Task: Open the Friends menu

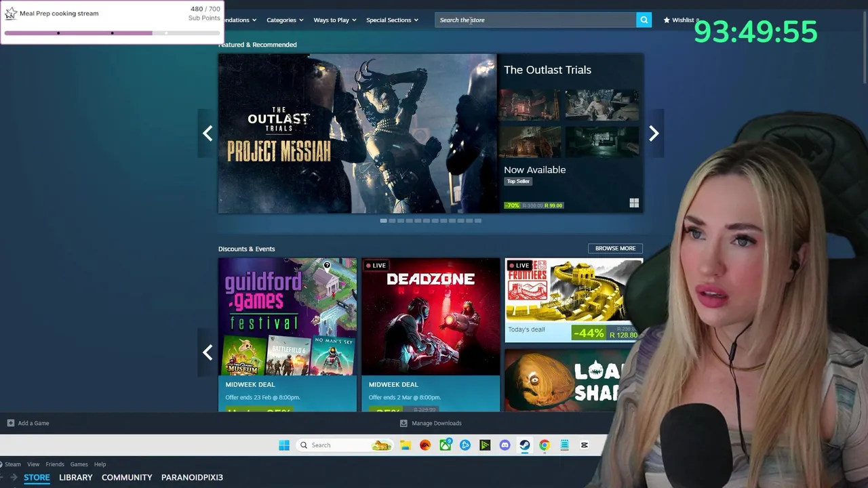Action: 55,464
